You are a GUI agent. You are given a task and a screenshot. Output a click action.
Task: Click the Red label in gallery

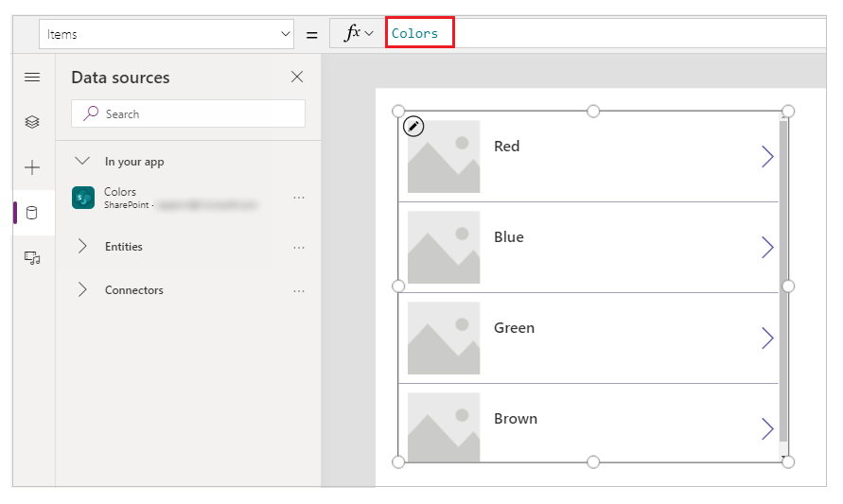coord(506,147)
